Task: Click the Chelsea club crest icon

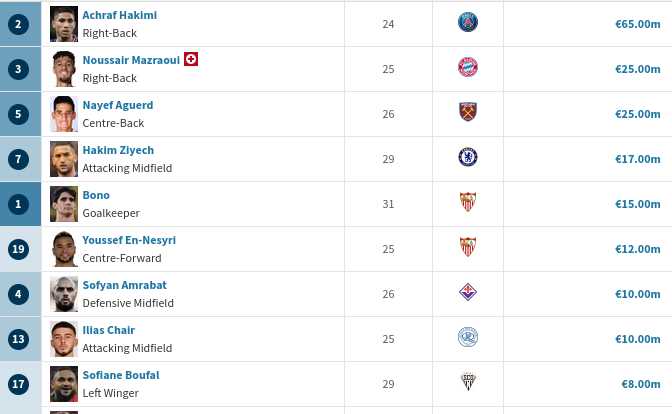Action: pos(467,157)
